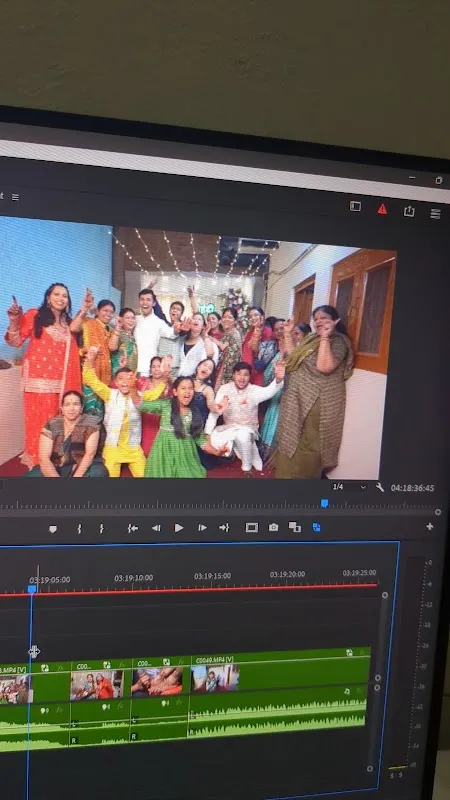Click the Mark In button
The width and height of the screenshot is (450, 800).
(x=79, y=529)
